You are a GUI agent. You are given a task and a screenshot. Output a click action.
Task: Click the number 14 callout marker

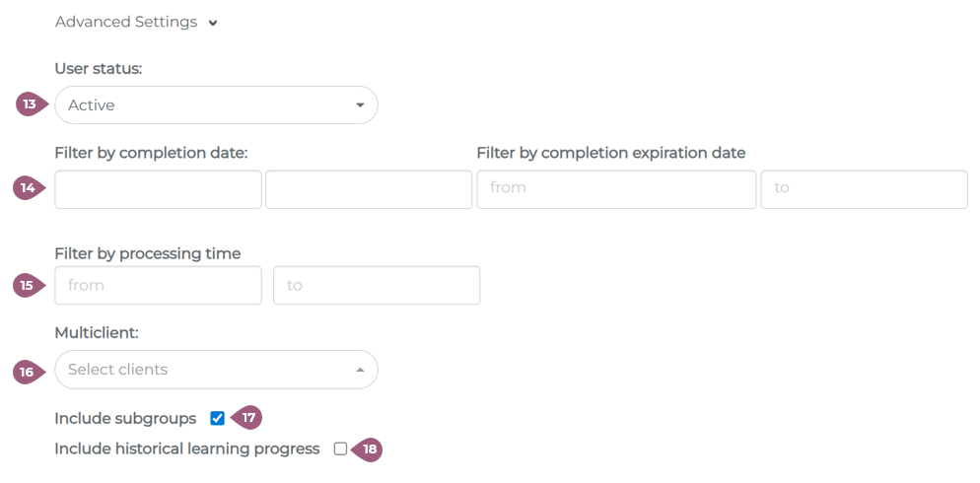point(30,188)
